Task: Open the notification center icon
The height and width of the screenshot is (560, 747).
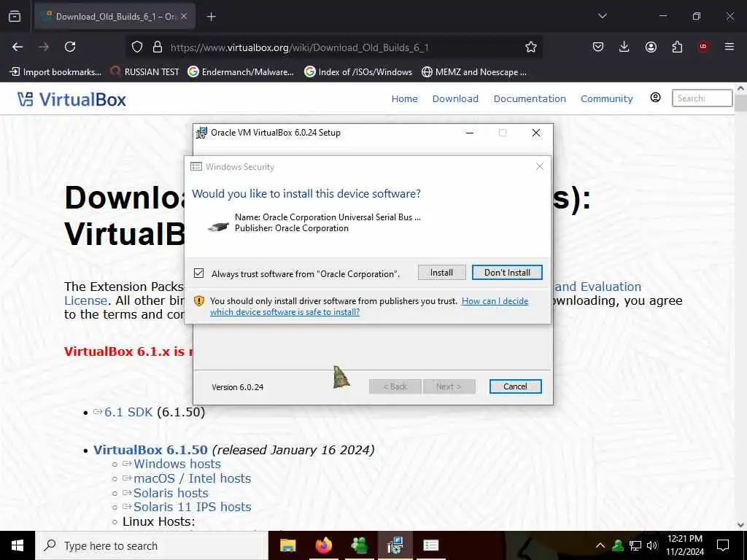Action: [x=723, y=545]
